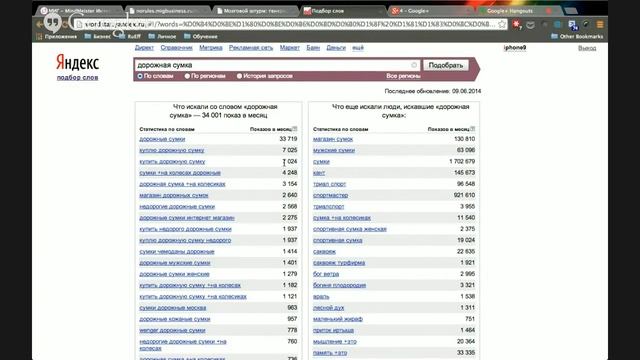The image size is (640, 360).
Task: Open the дорожные кожаные сумки link
Action: point(175,319)
